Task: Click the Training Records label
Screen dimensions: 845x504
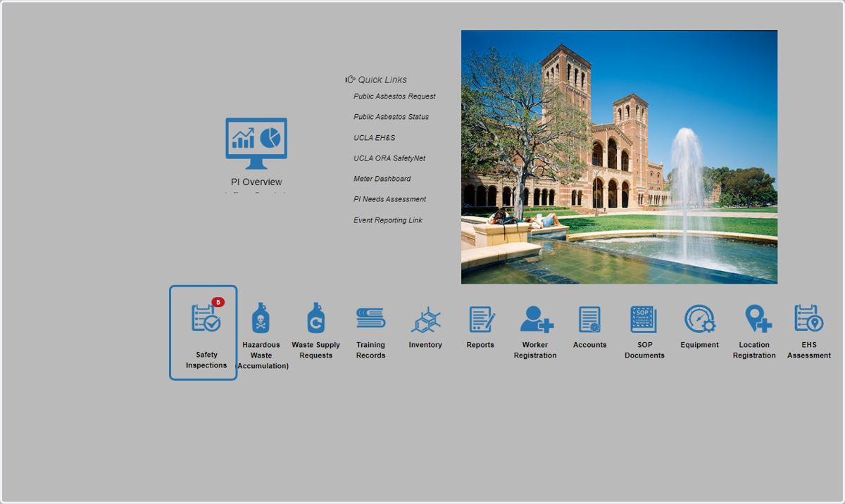Action: (370, 350)
